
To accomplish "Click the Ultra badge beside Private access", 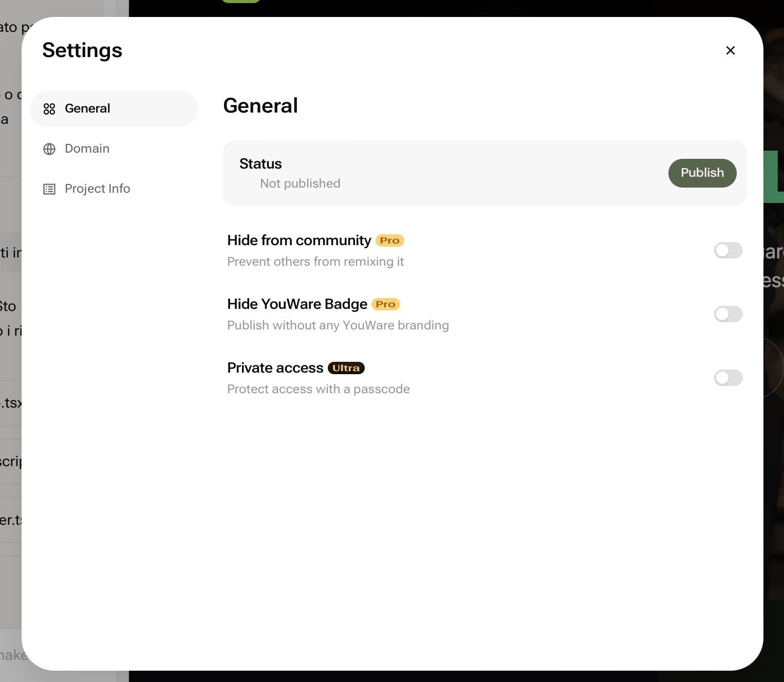I will tap(346, 368).
